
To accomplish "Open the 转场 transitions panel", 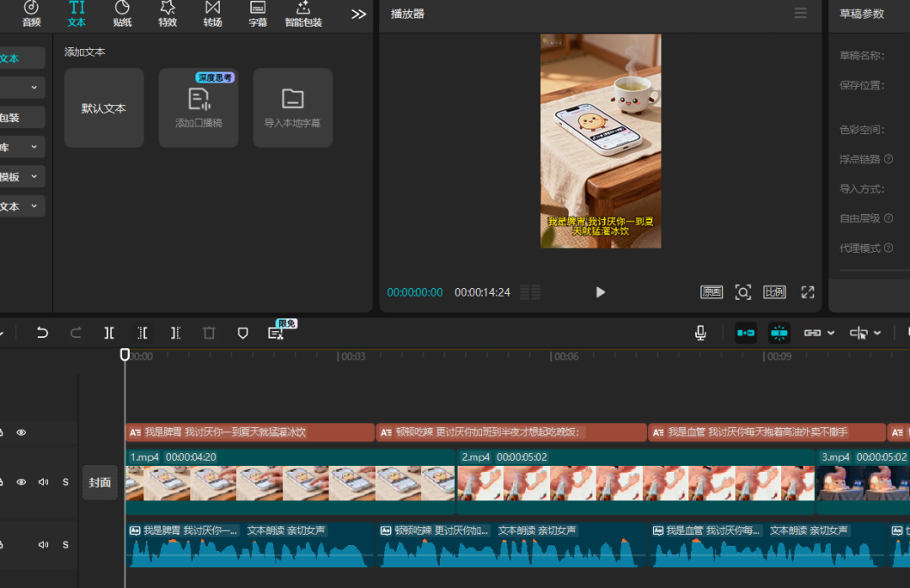I will click(212, 13).
